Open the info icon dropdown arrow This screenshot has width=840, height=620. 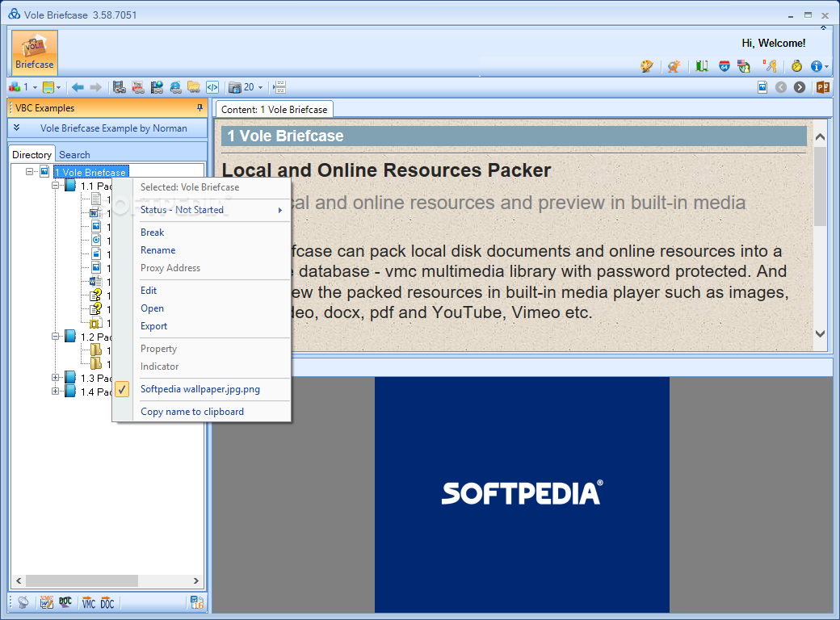click(x=826, y=67)
